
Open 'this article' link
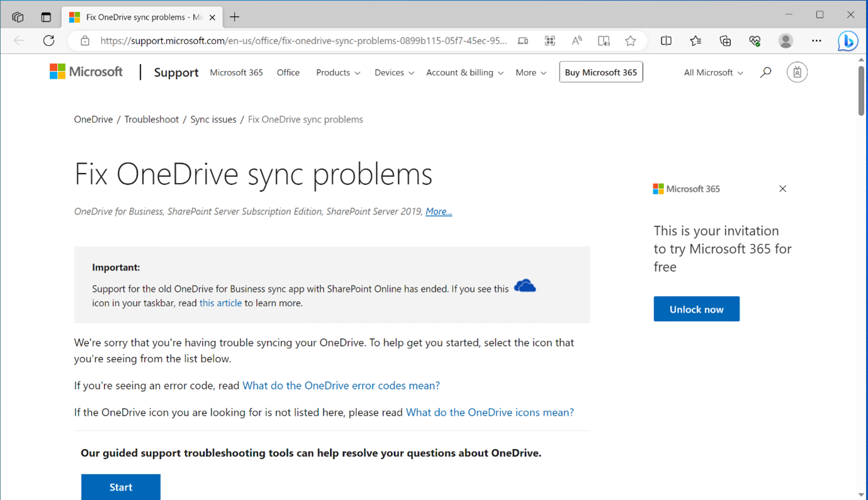click(220, 303)
